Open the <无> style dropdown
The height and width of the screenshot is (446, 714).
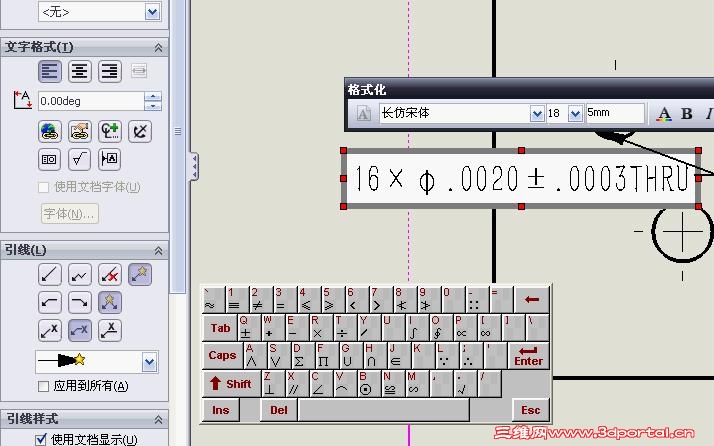152,12
